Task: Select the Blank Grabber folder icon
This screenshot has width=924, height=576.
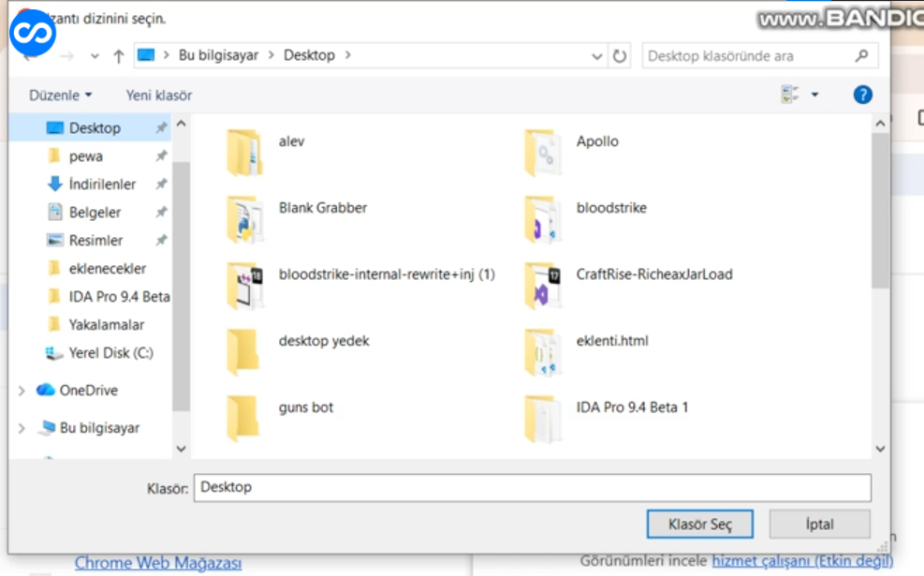Action: pos(244,219)
